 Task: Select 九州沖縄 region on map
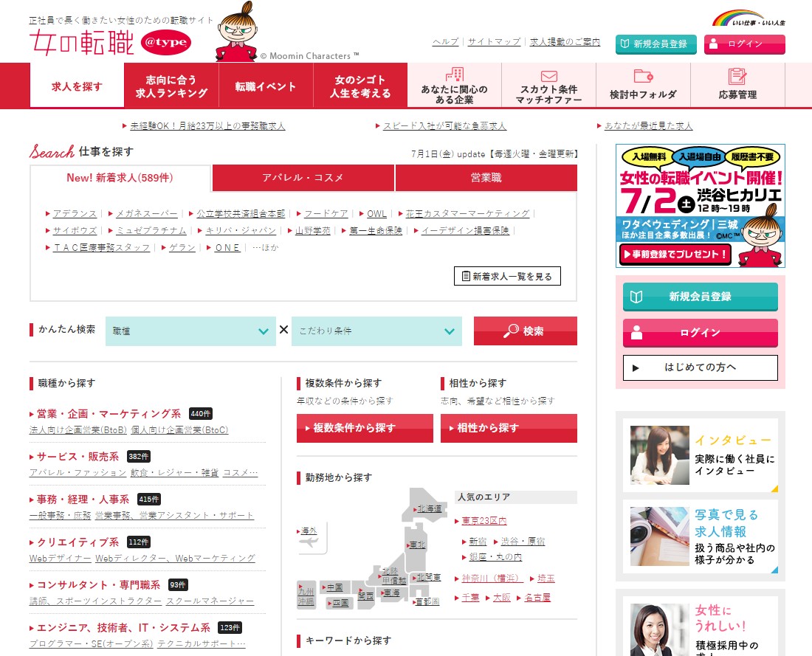[306, 596]
